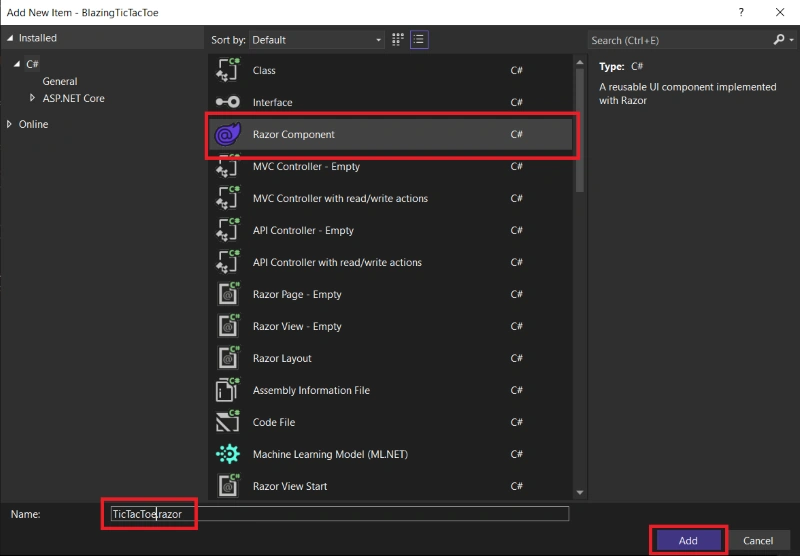The image size is (800, 556).
Task: Select Razor Layout text
Action: [282, 359]
